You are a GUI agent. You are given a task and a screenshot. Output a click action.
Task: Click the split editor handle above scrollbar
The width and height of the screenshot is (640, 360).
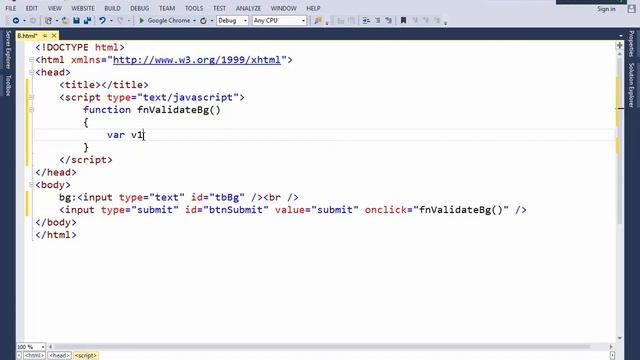(x=620, y=45)
